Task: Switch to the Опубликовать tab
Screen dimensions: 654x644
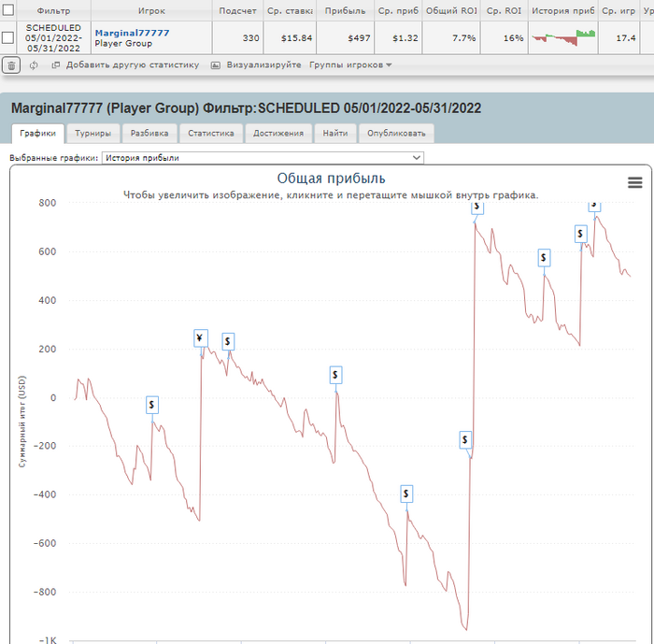Action: (396, 133)
